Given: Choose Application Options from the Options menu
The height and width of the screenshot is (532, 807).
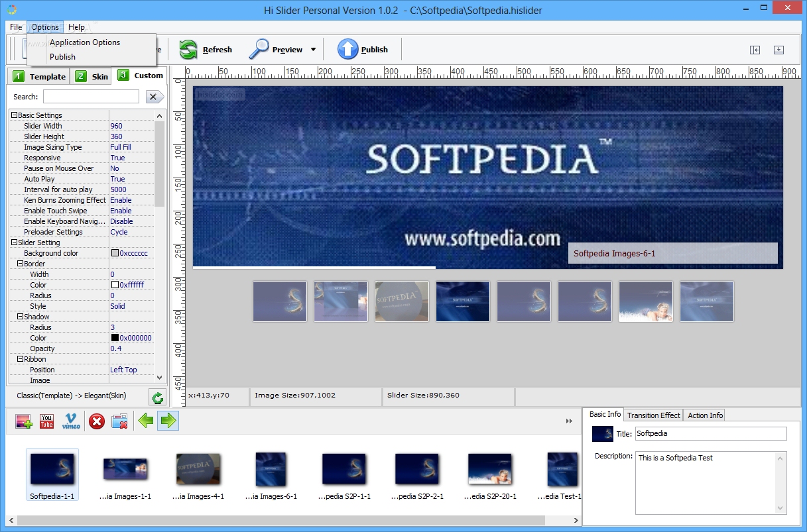Looking at the screenshot, I should click(85, 42).
